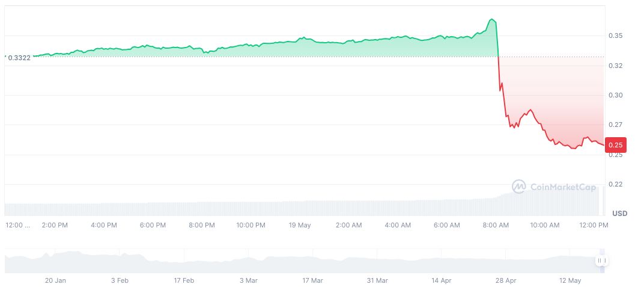The image size is (644, 287).
Task: Select 17 Feb on the navigator timeline
Action: 184,280
